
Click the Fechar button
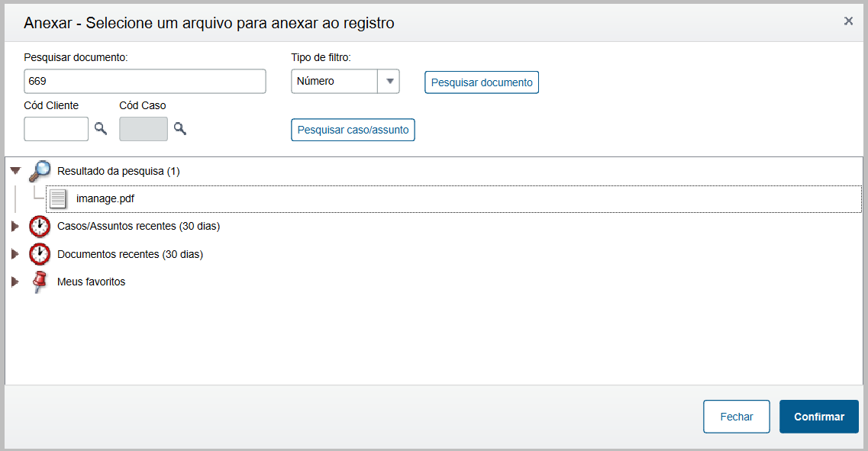(736, 417)
